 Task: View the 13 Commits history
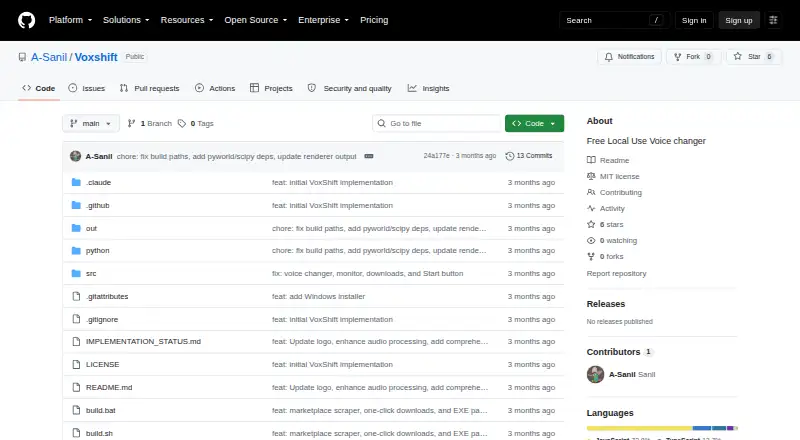[529, 156]
